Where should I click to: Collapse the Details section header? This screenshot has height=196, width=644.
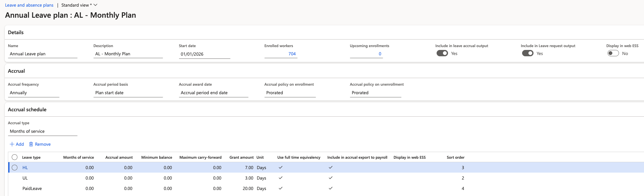coord(16,33)
